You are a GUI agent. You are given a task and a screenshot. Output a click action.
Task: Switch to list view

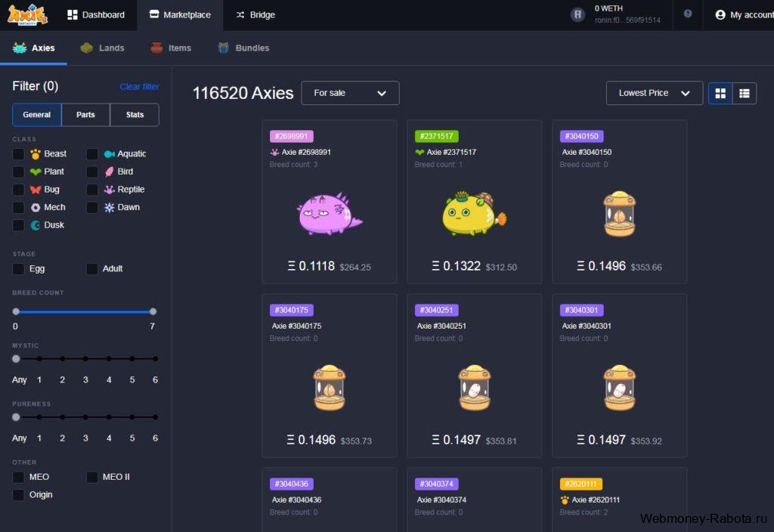pos(745,93)
